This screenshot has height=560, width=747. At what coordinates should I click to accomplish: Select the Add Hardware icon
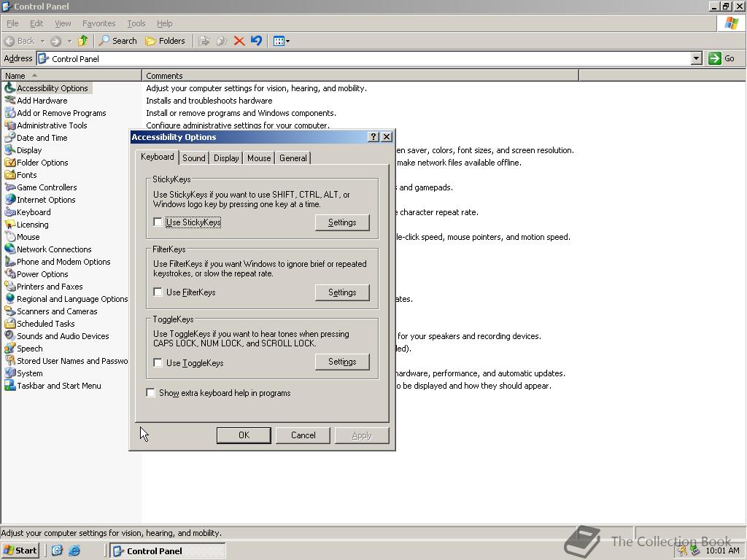tap(9, 101)
